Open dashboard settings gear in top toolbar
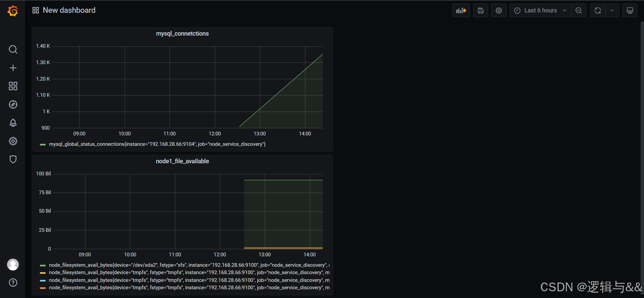 click(x=499, y=10)
